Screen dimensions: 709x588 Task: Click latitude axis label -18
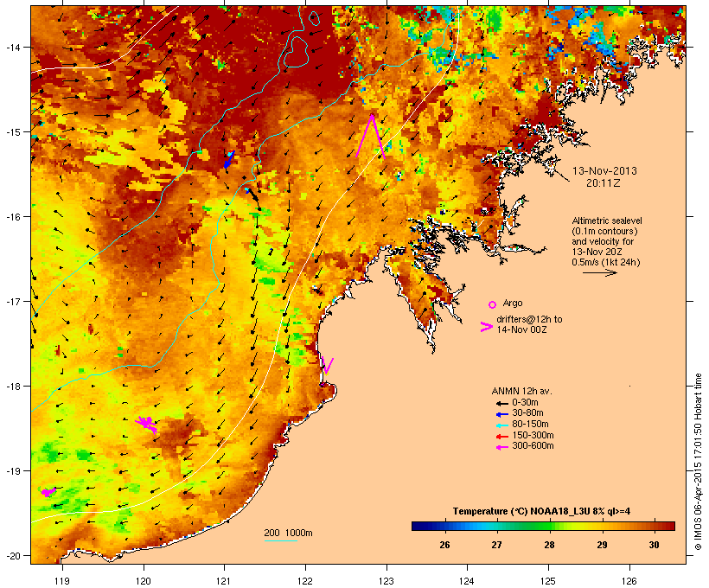[13, 386]
